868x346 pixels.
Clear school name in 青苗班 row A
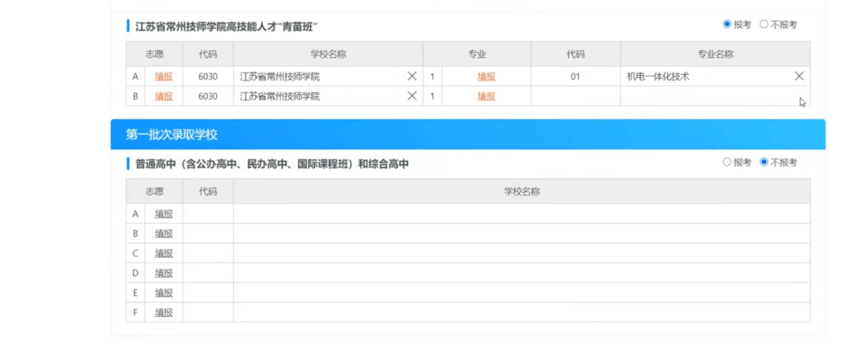click(411, 76)
